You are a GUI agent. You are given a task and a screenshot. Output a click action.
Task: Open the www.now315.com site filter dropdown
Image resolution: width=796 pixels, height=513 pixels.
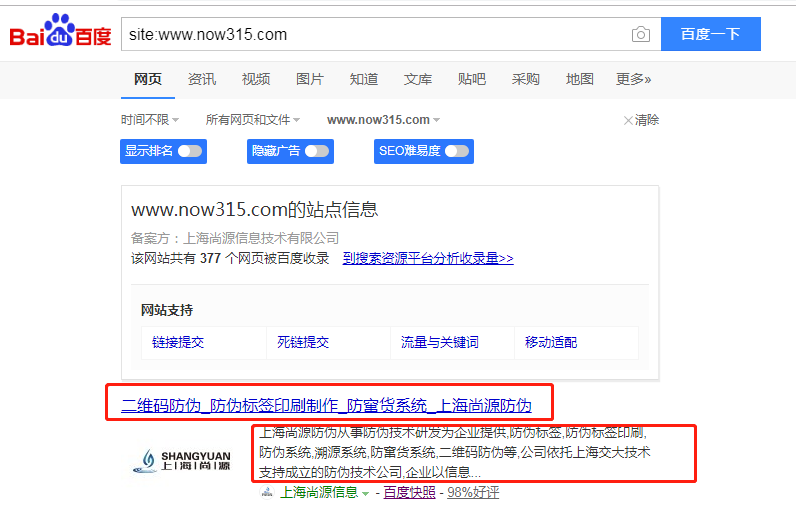(x=383, y=120)
